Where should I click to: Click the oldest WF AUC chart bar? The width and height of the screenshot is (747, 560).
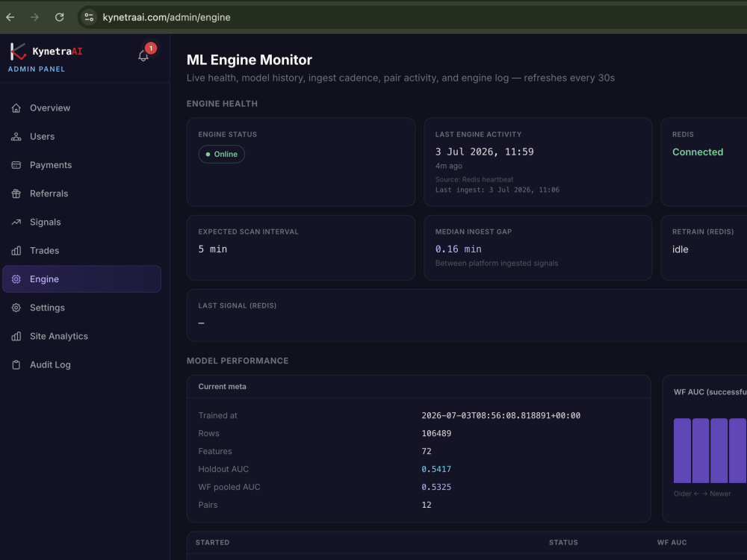(x=682, y=450)
